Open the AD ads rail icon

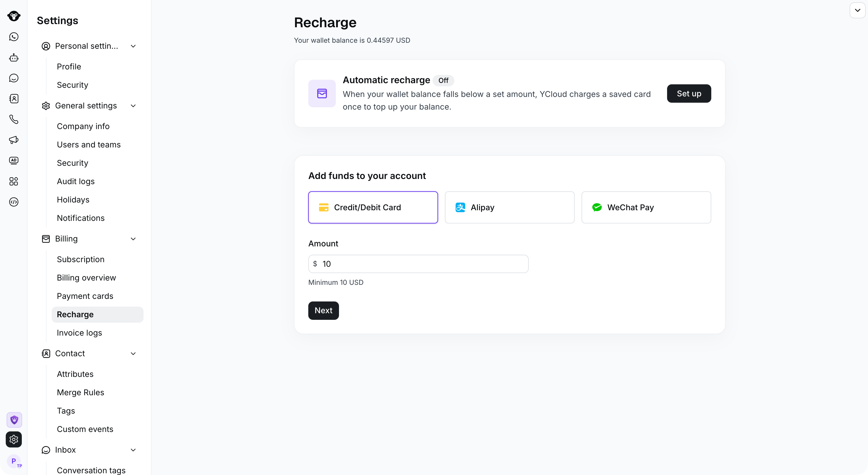14,161
